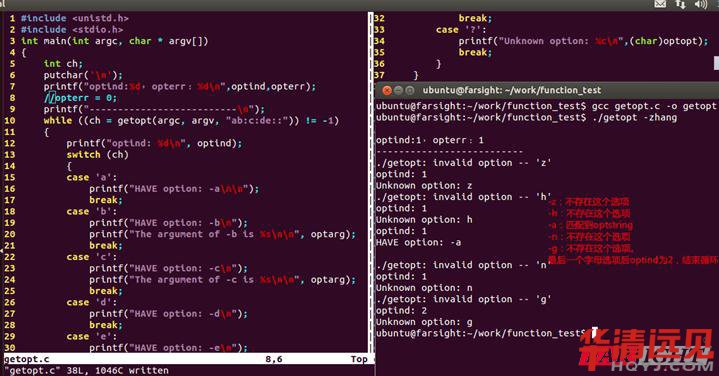Click the red Chinese annotation about optstring

(590, 225)
